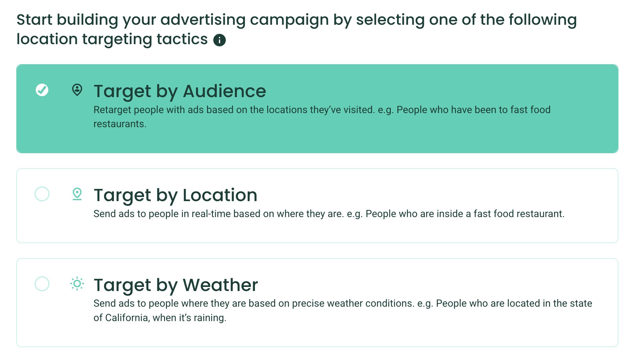Click the 'Send ads to people in real-time' description
636x364 pixels.
329,214
